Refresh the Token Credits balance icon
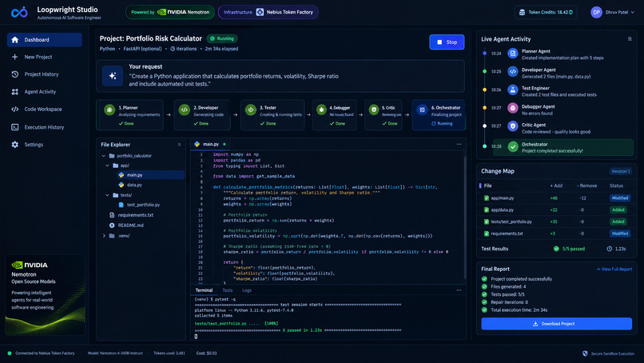 (570, 12)
